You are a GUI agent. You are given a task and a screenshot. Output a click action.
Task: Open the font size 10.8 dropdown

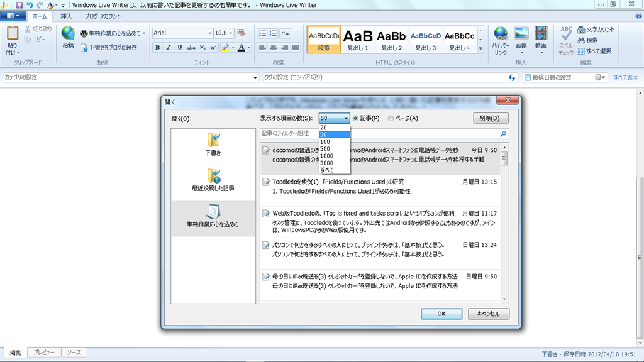click(231, 33)
